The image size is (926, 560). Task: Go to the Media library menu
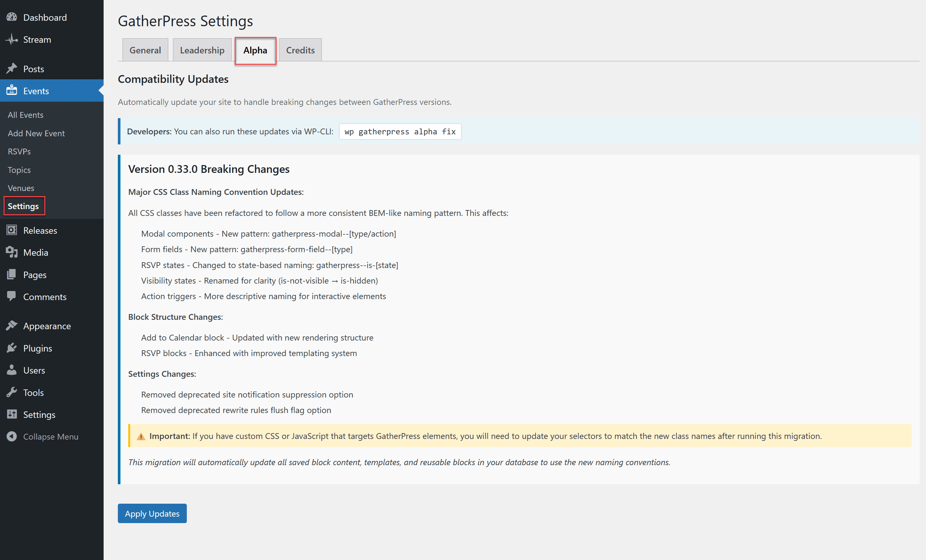[x=51, y=252]
